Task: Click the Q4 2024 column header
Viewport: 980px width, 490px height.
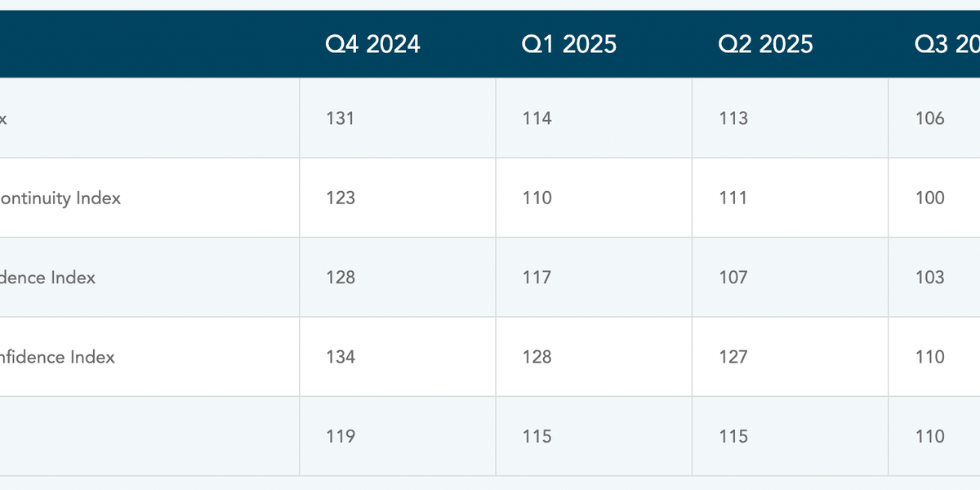Action: tap(372, 44)
